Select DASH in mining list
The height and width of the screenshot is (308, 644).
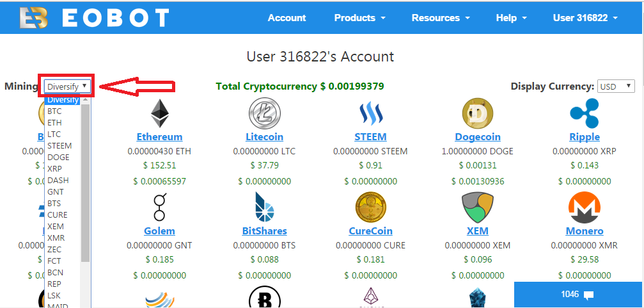(63, 180)
